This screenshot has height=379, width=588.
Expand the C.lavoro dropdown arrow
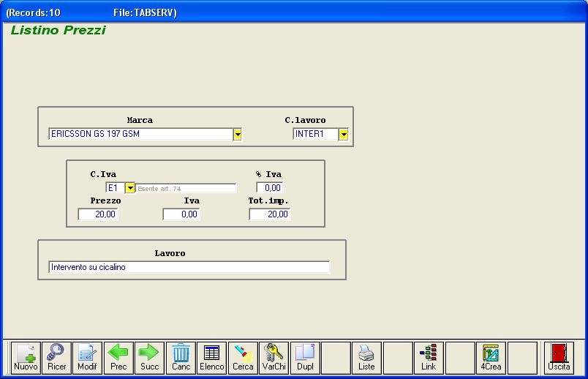[x=344, y=135]
